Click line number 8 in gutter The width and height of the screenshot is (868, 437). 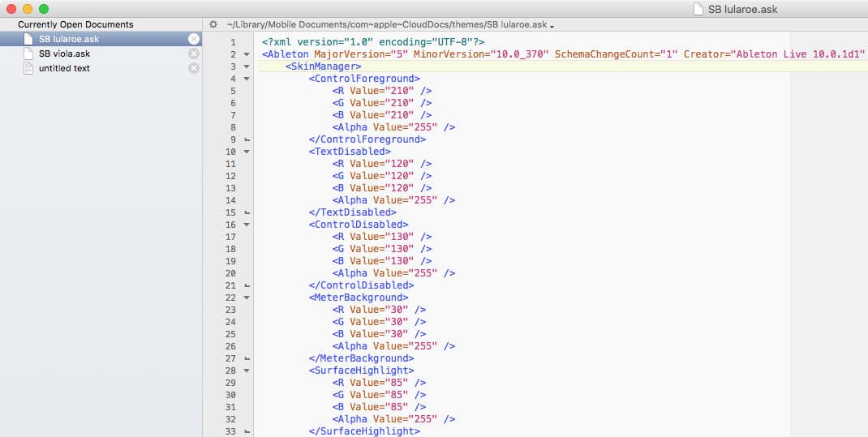(233, 127)
